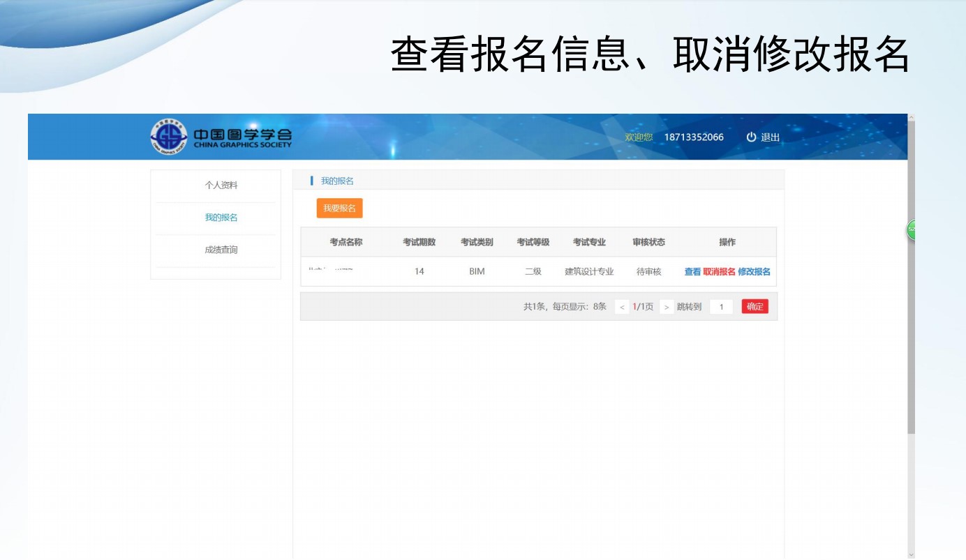Select 我的报名 in the left sidebar

221,218
